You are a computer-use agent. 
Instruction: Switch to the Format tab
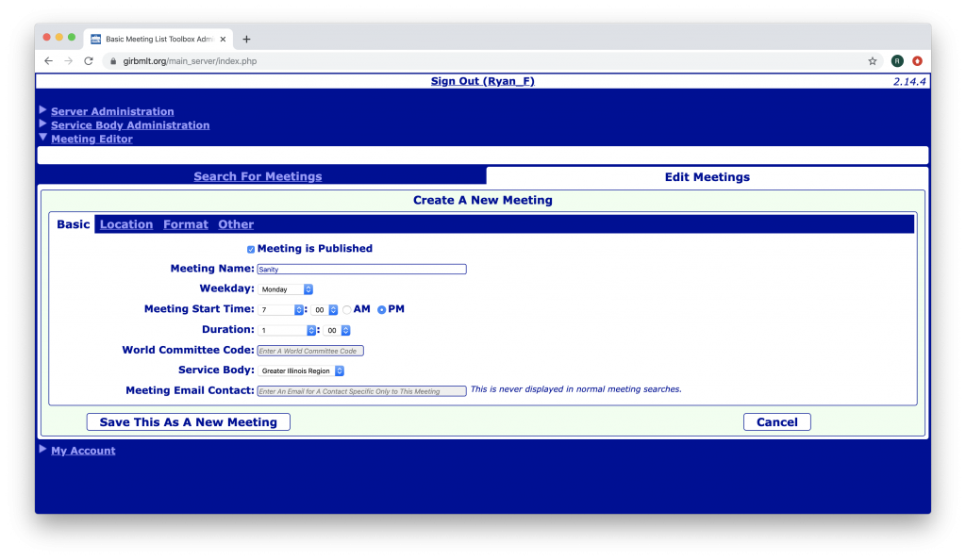click(186, 224)
